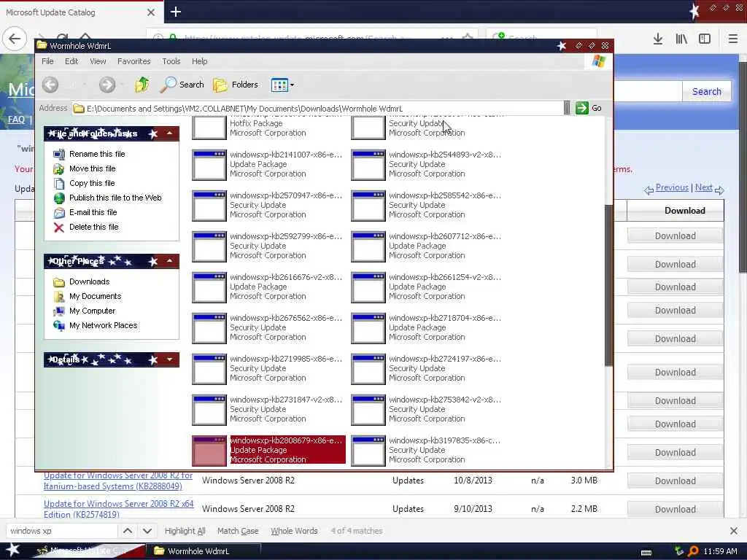Select windowsxp-kb2570947 file icon
Viewport: 747px width, 560px height.
209,206
